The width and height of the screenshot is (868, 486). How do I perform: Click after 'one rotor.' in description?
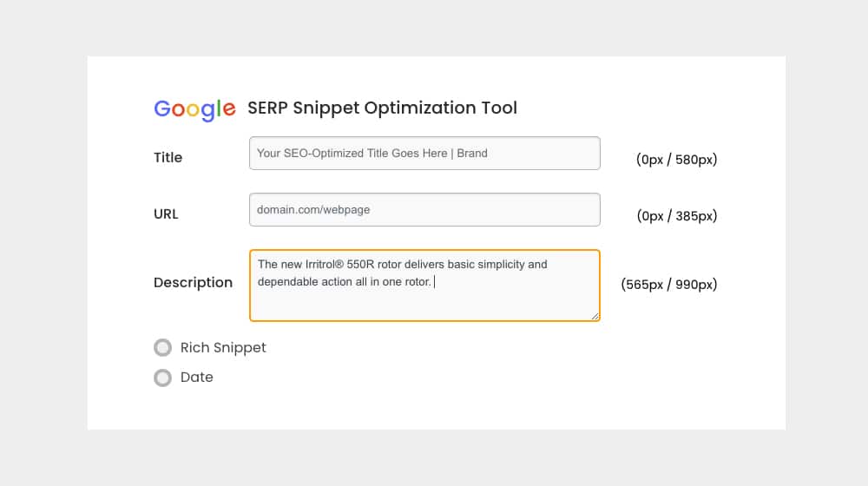pos(434,282)
